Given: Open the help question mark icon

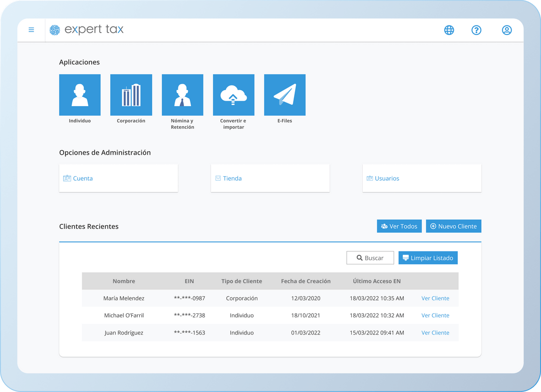Looking at the screenshot, I should coord(476,30).
